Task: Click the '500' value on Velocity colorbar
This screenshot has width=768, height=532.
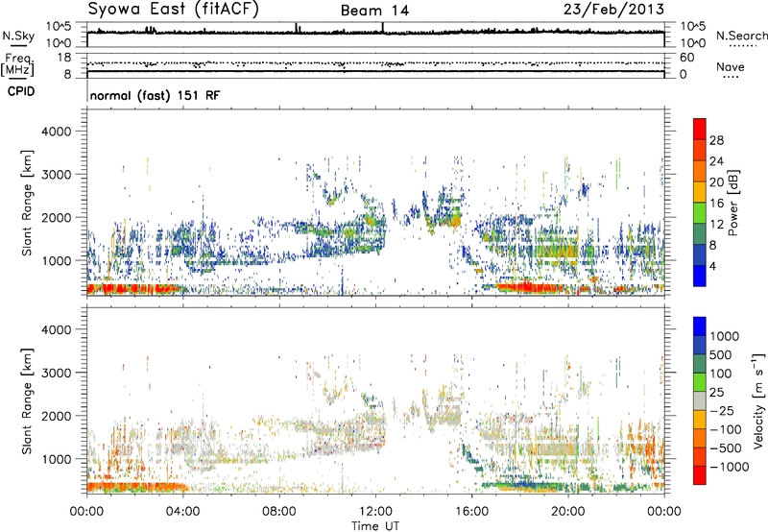Action: (x=721, y=354)
